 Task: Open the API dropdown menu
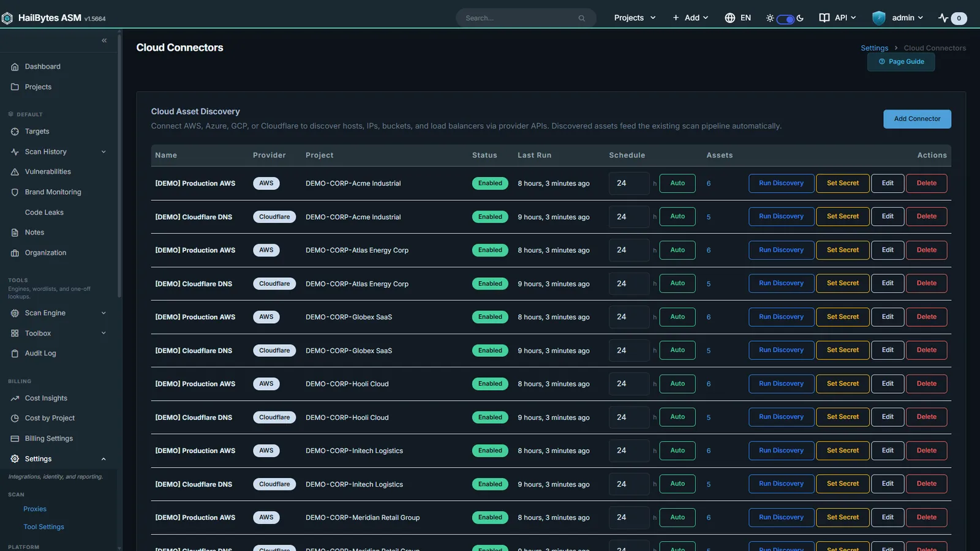[838, 18]
